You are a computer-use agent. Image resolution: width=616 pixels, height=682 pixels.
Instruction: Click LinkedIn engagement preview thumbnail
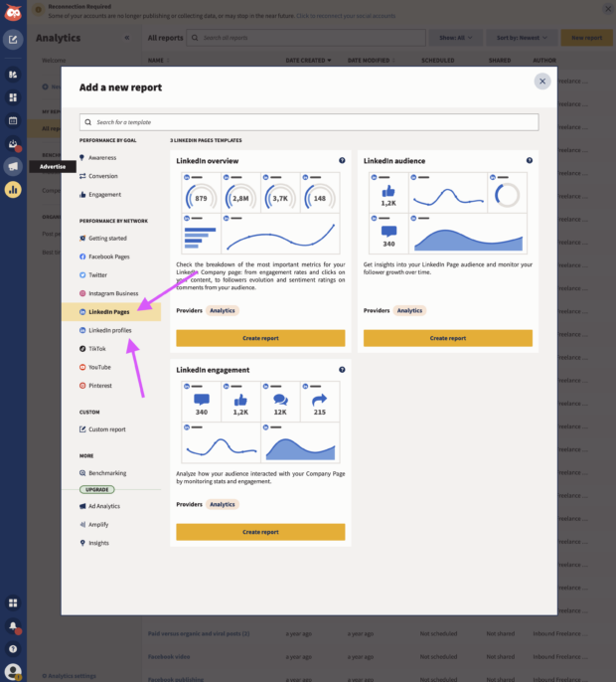pyautogui.click(x=260, y=423)
